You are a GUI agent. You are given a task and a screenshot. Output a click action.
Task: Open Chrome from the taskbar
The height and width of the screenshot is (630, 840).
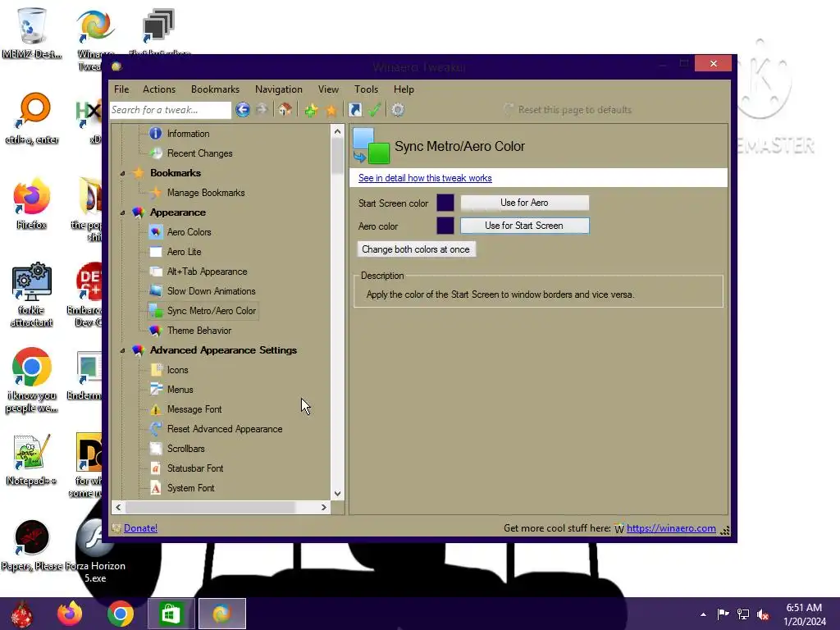tap(121, 614)
